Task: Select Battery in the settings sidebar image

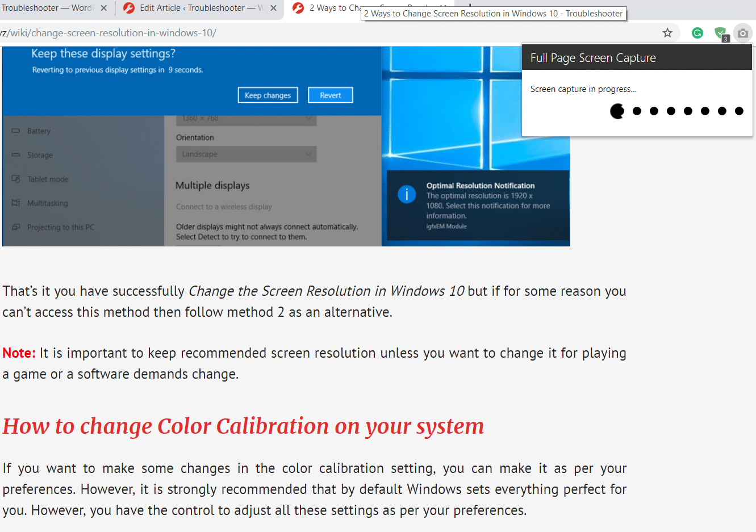Action: (39, 131)
